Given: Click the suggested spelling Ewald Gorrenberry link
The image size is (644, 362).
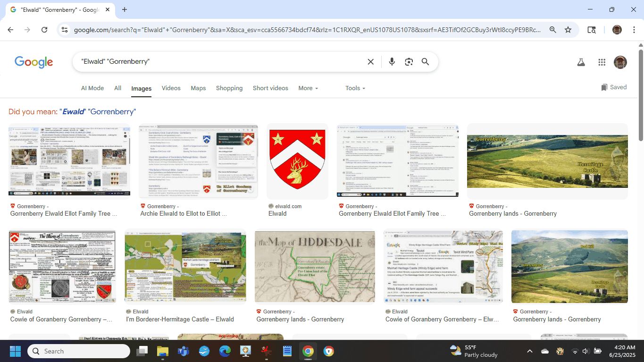Looking at the screenshot, I should pos(98,112).
